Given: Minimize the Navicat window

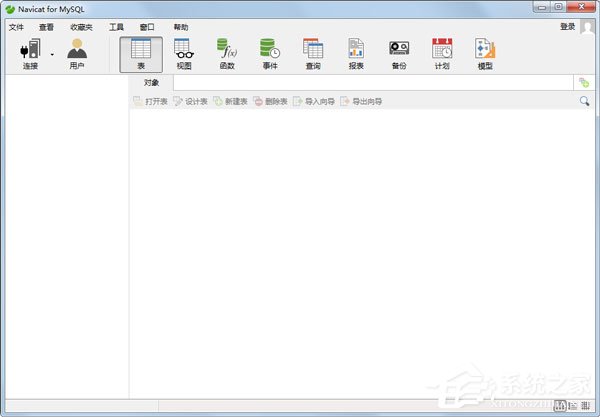Looking at the screenshot, I should pos(542,7).
